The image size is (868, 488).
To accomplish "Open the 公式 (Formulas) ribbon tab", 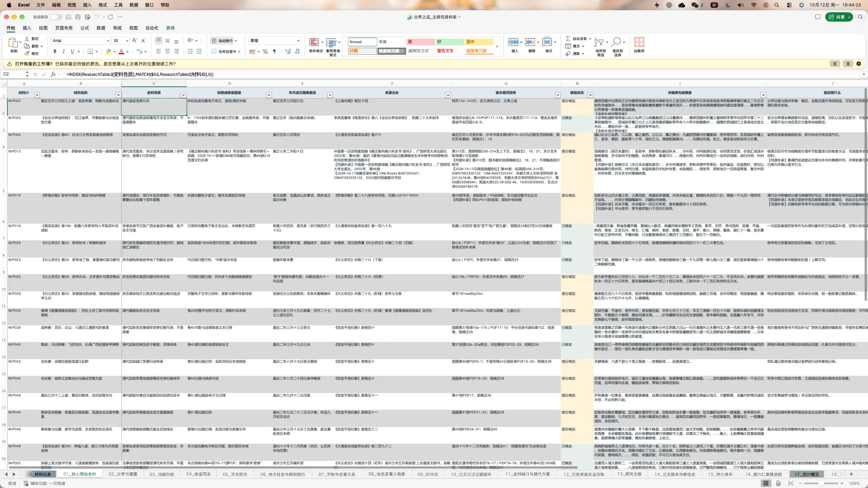I will point(85,28).
